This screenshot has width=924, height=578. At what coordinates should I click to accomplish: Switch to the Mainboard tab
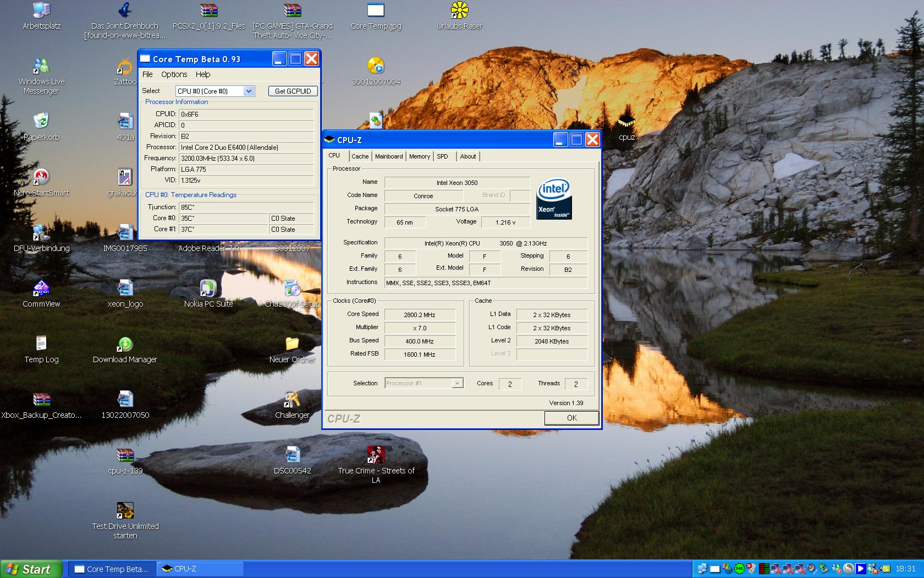389,156
